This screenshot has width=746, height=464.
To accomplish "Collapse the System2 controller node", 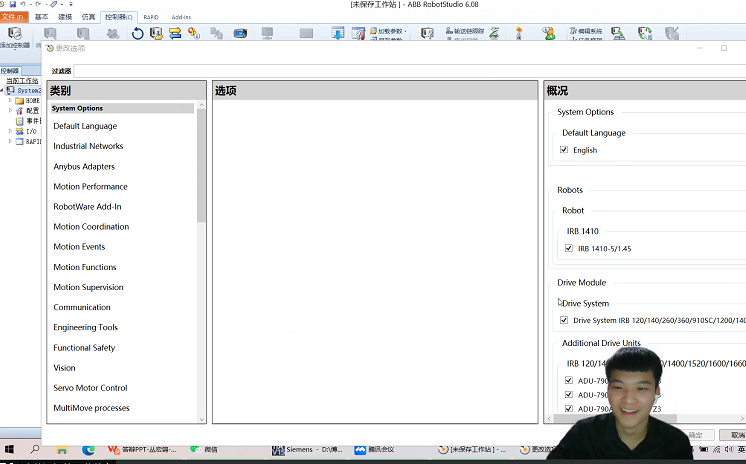I will pos(2,90).
